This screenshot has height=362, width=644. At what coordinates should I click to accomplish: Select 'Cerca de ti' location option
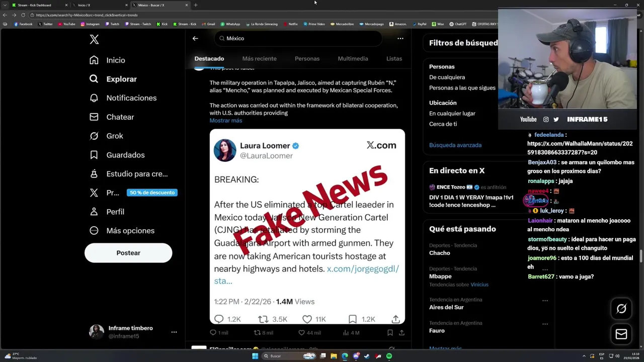tap(443, 124)
